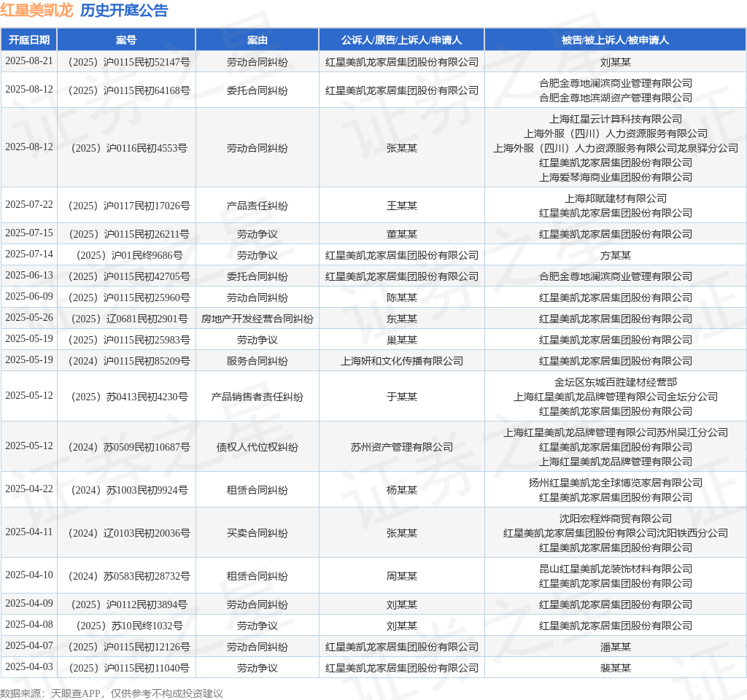Click defendant 金坛区东城百胜建材经营部
Viewport: 747px width, 700px height.
point(616,382)
